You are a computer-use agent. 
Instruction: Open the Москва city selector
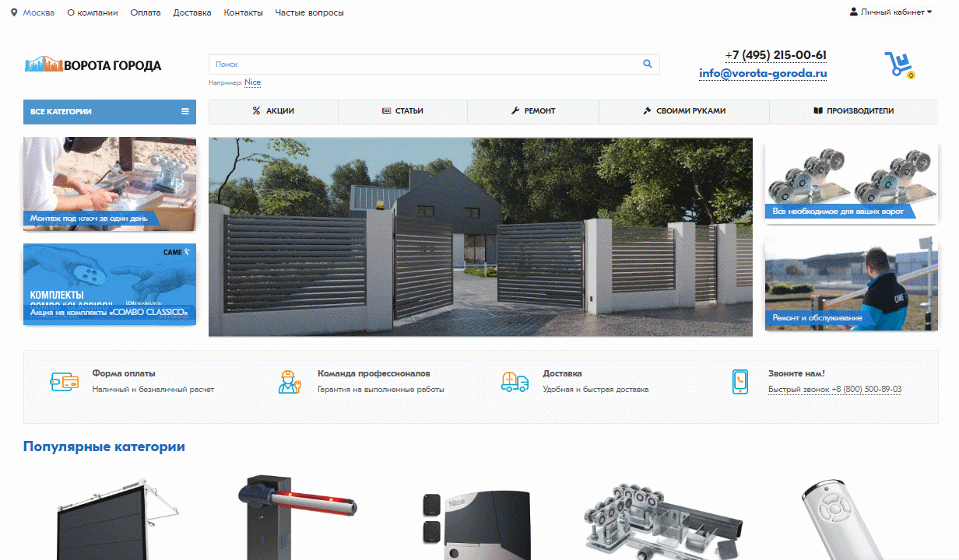click(x=39, y=12)
